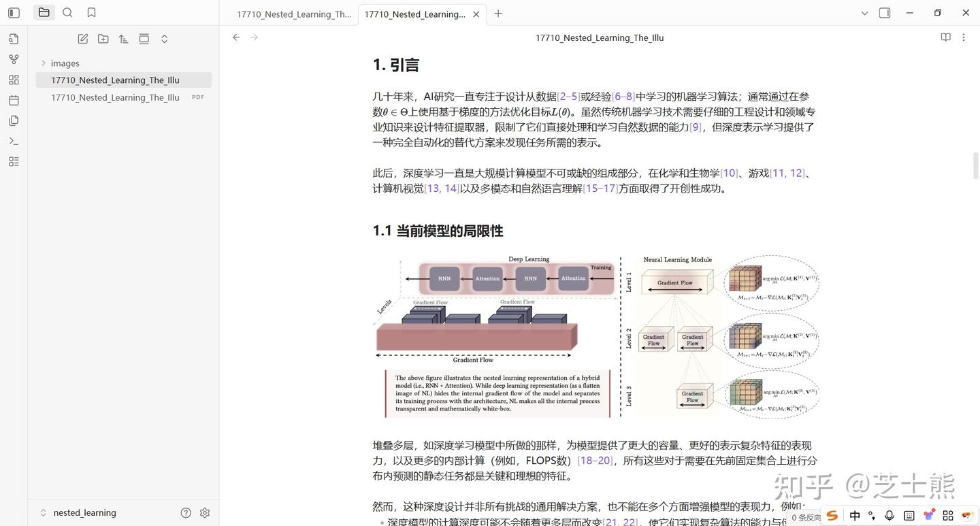The image size is (980, 526).
Task: Switch Chinese/English input with the 中 tray icon
Action: pos(855,515)
